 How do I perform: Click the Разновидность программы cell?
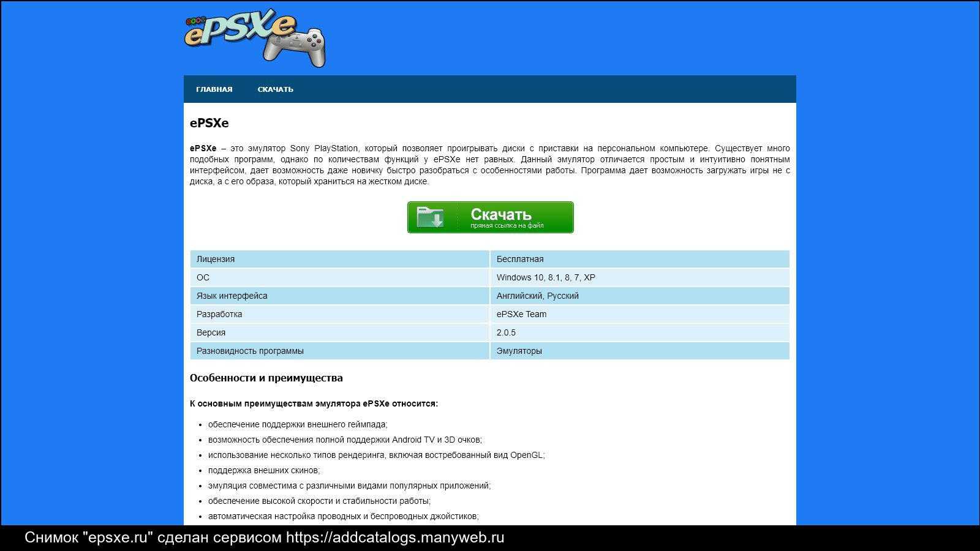pos(339,351)
